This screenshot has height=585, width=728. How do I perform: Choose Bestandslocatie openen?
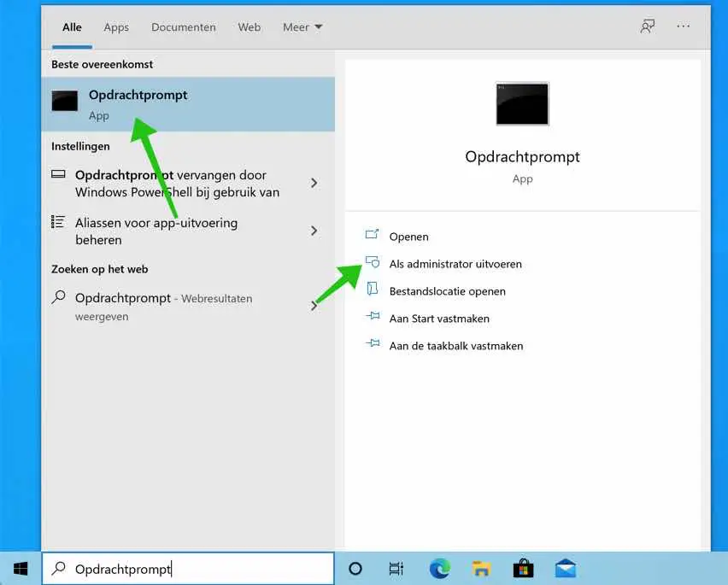[x=447, y=291]
